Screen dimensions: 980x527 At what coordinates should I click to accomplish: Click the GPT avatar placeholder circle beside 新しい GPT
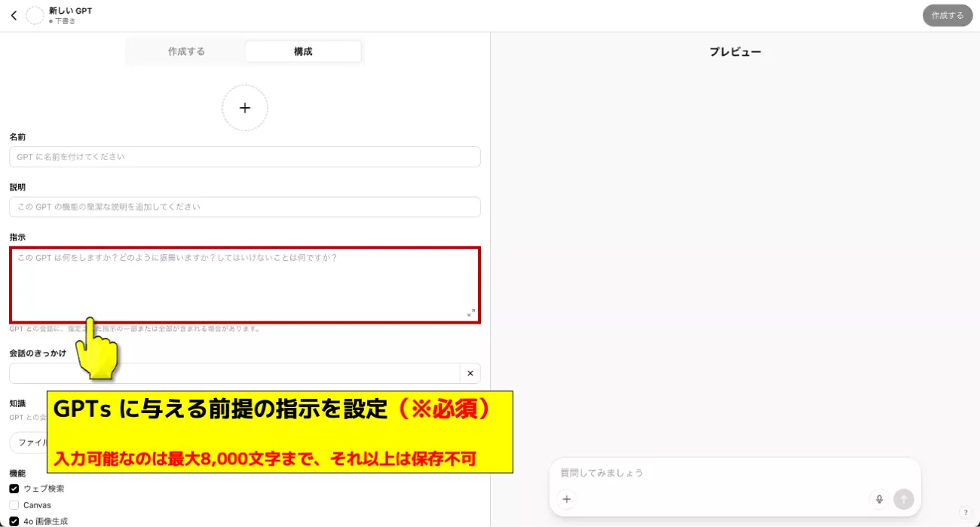(35, 16)
